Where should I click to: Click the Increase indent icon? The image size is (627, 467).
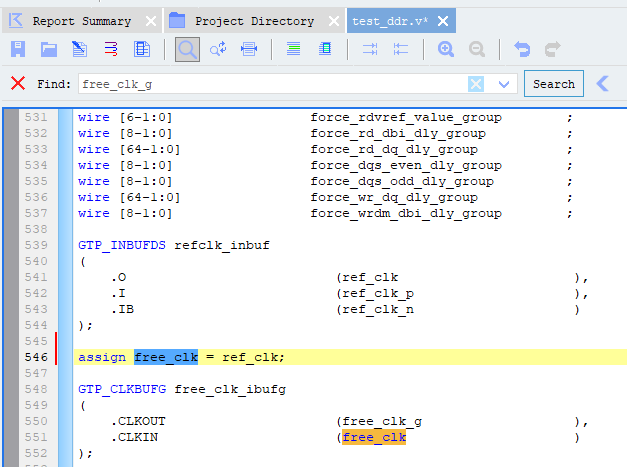click(x=370, y=49)
